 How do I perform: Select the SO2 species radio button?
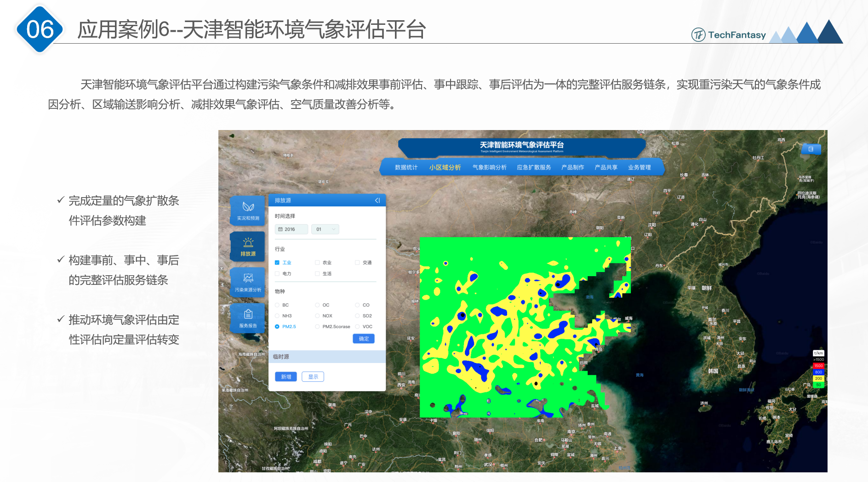pos(357,316)
